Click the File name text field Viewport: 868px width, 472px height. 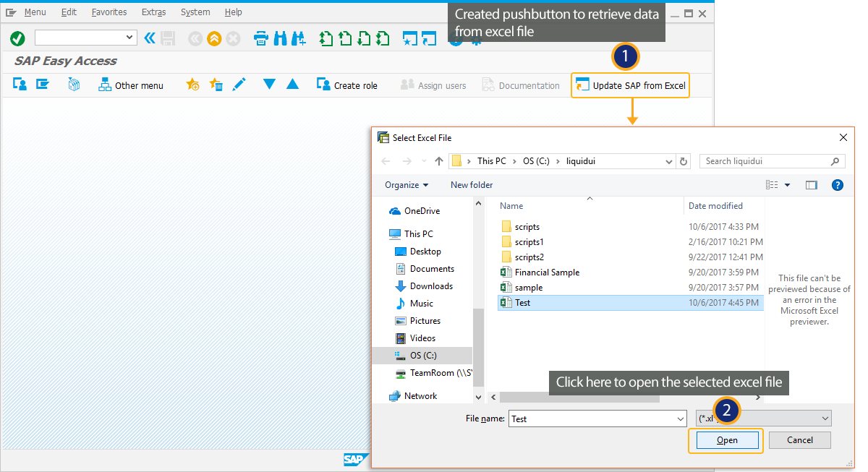point(591,419)
